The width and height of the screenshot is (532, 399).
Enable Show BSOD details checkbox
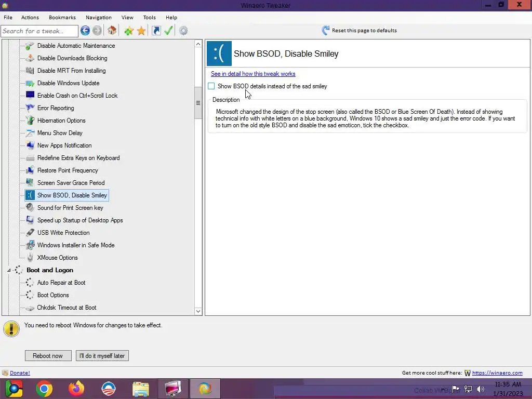pos(211,86)
